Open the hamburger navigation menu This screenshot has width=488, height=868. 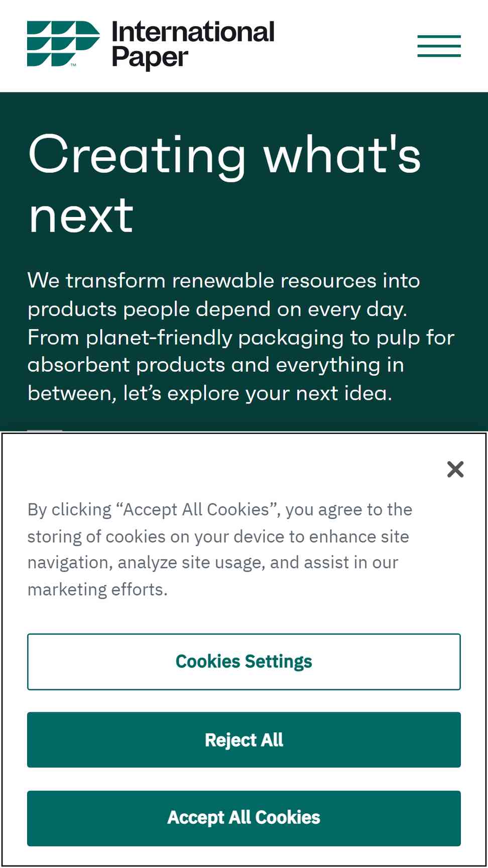tap(439, 46)
